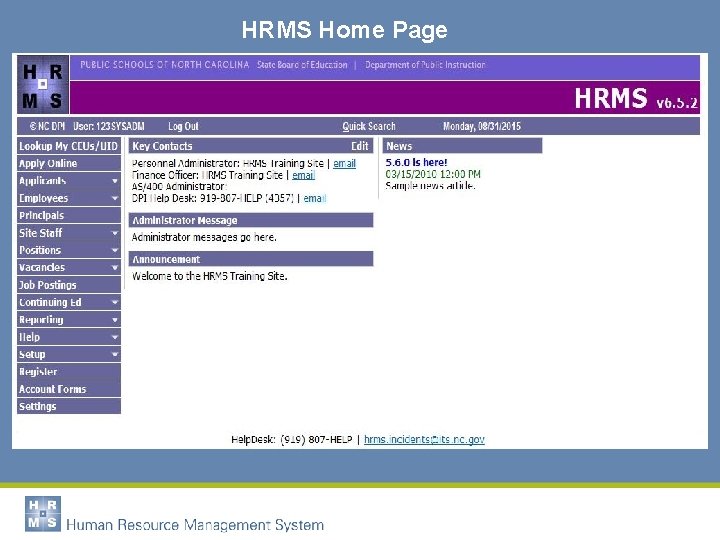720x540 pixels.
Task: Expand the Continuing Ed menu arrow
Action: click(115, 302)
